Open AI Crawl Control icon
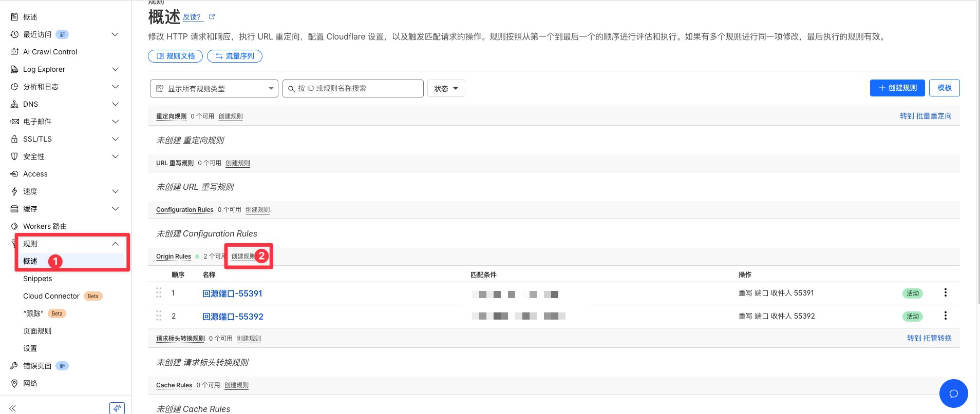 coord(14,52)
